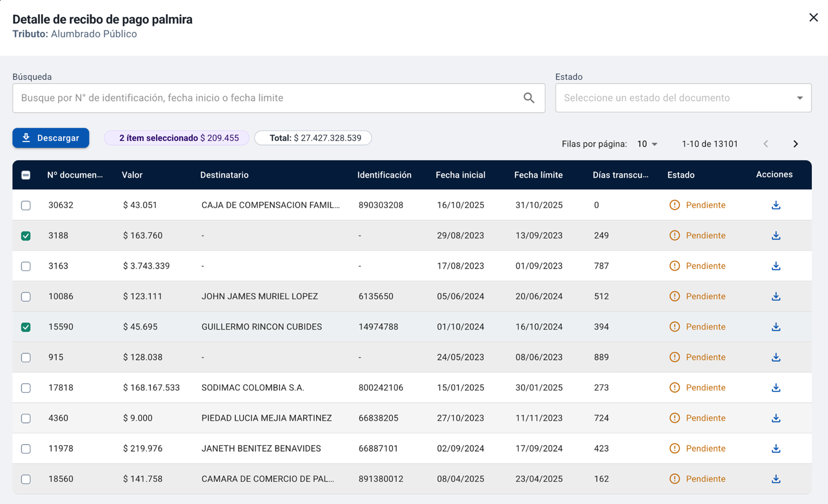Download Sodimac Colombia S.A. receipt
828x504 pixels.
[x=776, y=387]
